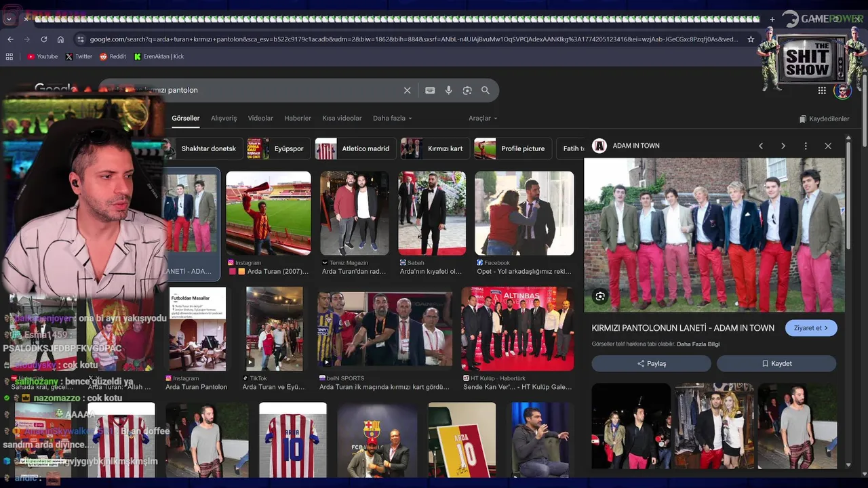Image resolution: width=868 pixels, height=488 pixels.
Task: Click the Kaydet save button
Action: (x=776, y=364)
